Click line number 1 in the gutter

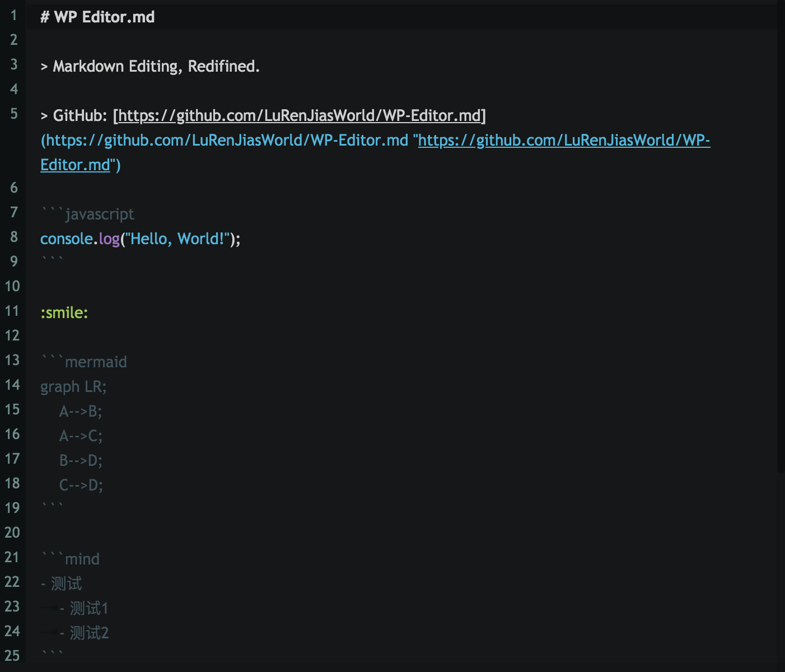pos(13,16)
